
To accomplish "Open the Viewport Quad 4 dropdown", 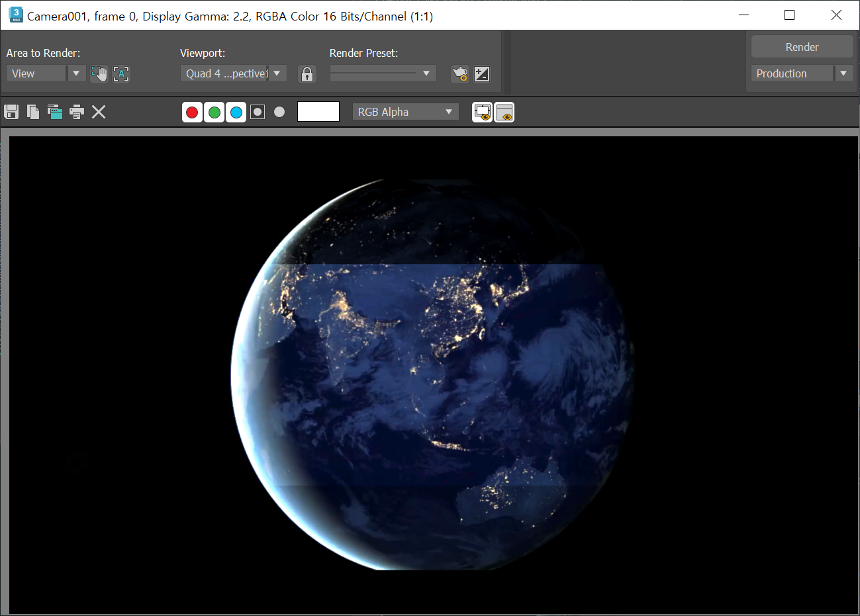I will [x=233, y=73].
